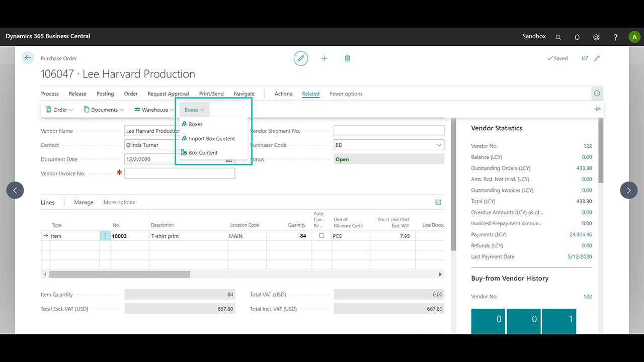Viewport: 644px width, 362px height.
Task: Open the Process menu
Action: pyautogui.click(x=50, y=94)
